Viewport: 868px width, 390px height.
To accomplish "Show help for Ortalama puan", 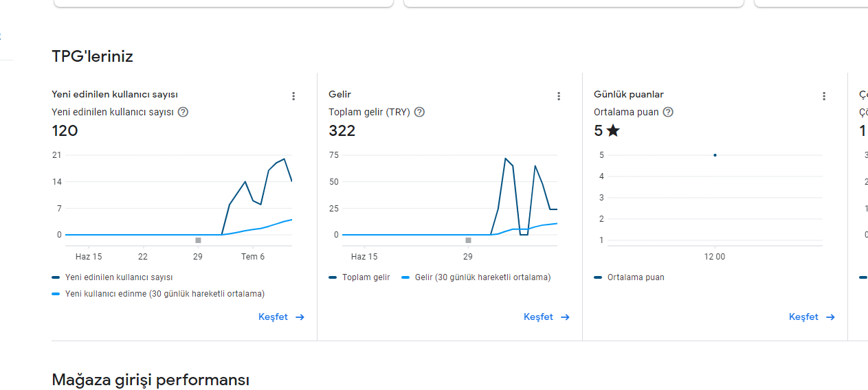I will (x=668, y=112).
